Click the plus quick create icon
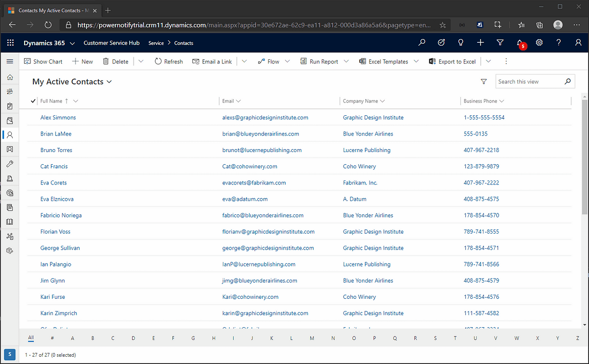The image size is (589, 364). tap(481, 43)
